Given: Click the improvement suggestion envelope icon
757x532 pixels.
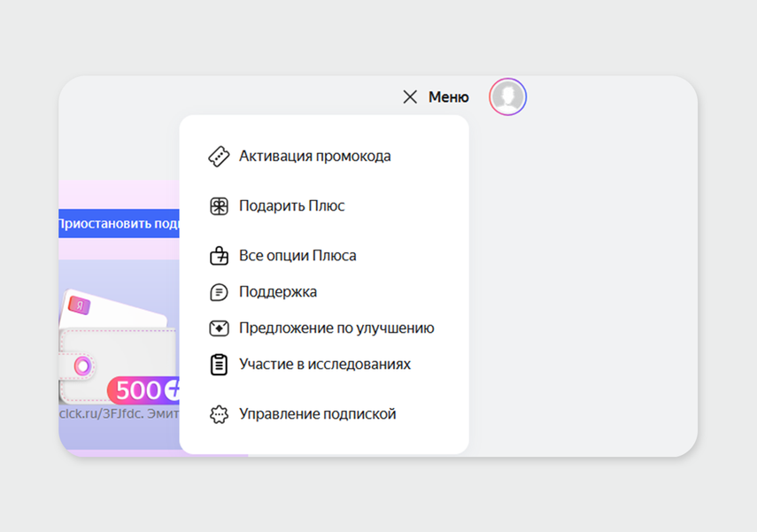Looking at the screenshot, I should tap(219, 328).
